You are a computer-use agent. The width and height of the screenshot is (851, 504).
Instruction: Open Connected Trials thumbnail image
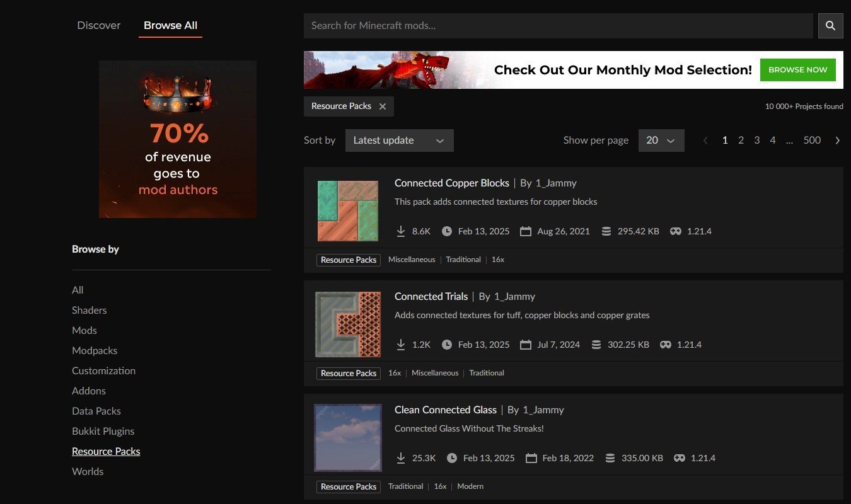coord(348,324)
